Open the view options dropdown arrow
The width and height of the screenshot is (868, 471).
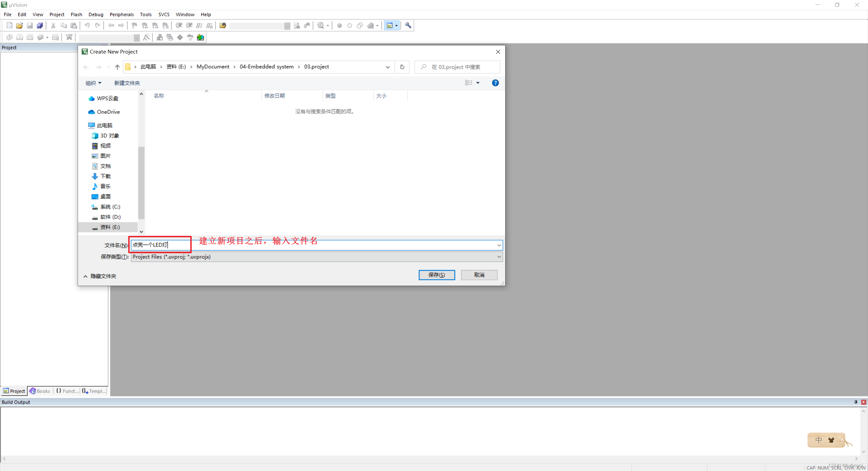tap(478, 83)
